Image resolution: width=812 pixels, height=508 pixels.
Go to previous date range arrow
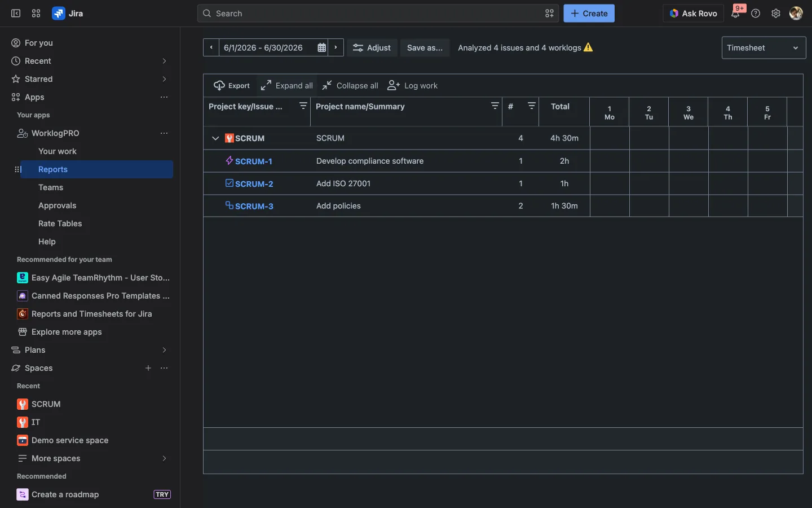coord(211,47)
